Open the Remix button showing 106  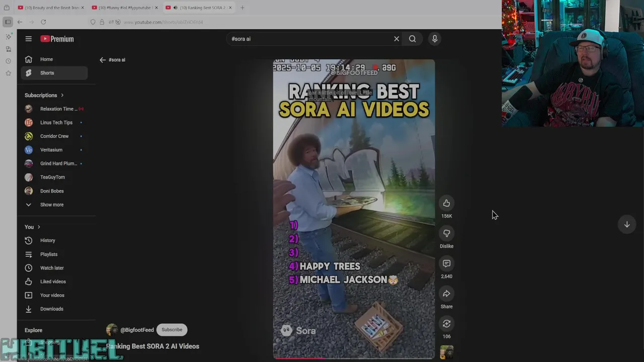(446, 324)
